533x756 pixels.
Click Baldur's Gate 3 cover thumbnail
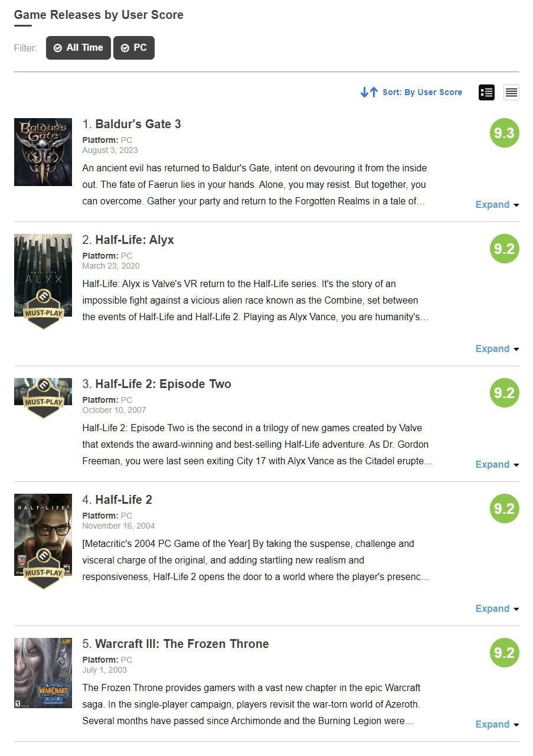43,152
